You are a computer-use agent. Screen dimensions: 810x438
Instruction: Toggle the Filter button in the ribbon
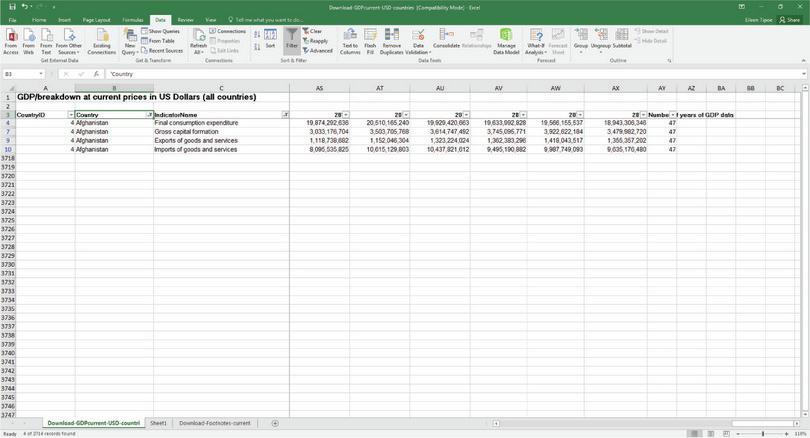292,40
